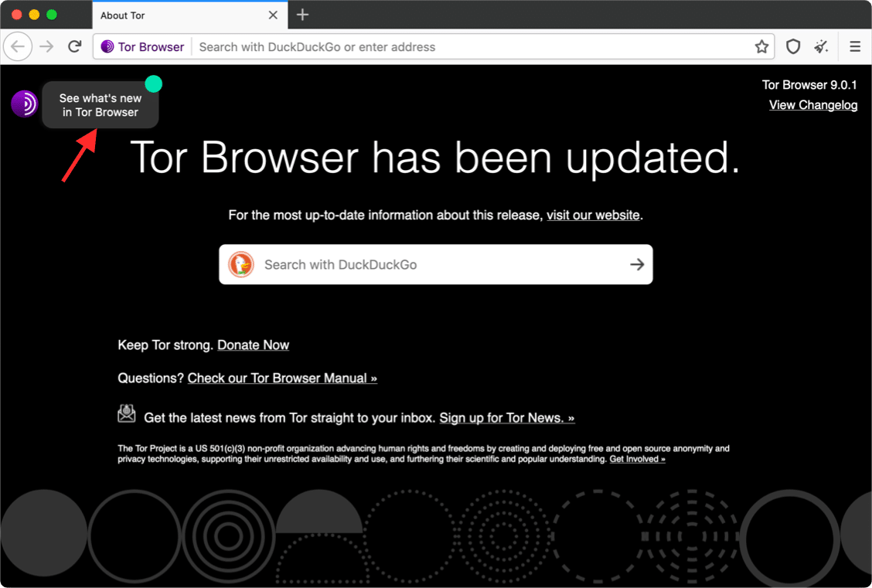Minimize the window with yellow button
Viewport: 872px width, 588px height.
[x=35, y=15]
